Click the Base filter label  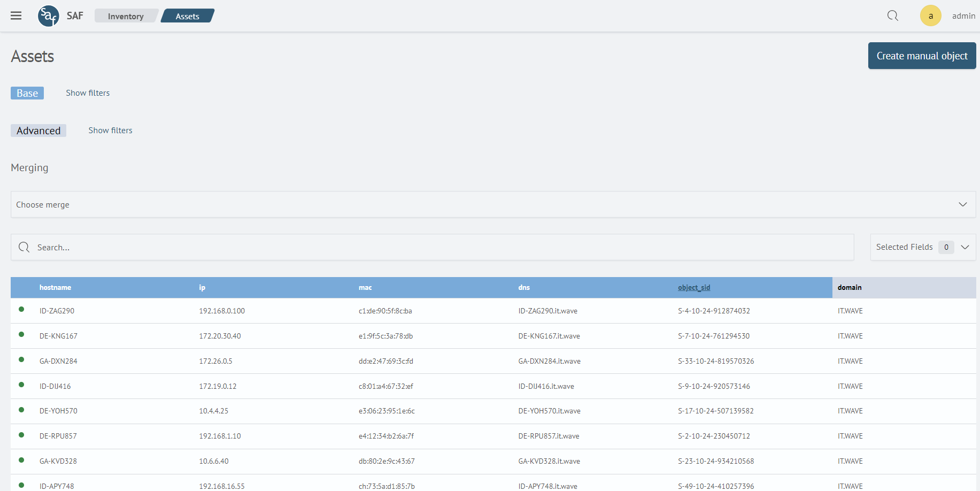(x=27, y=93)
